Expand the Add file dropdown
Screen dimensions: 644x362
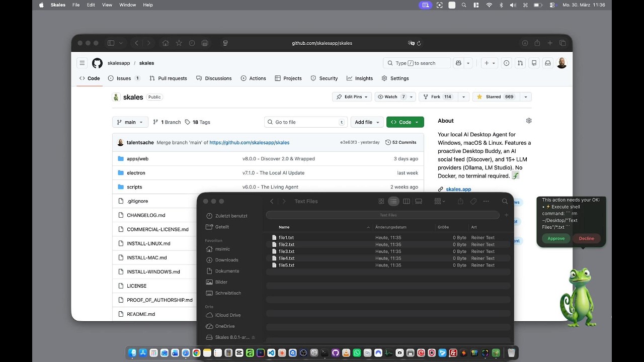(x=367, y=122)
